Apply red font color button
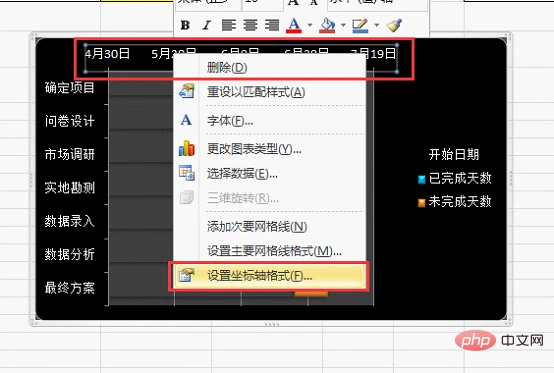554x373 pixels. tap(294, 25)
